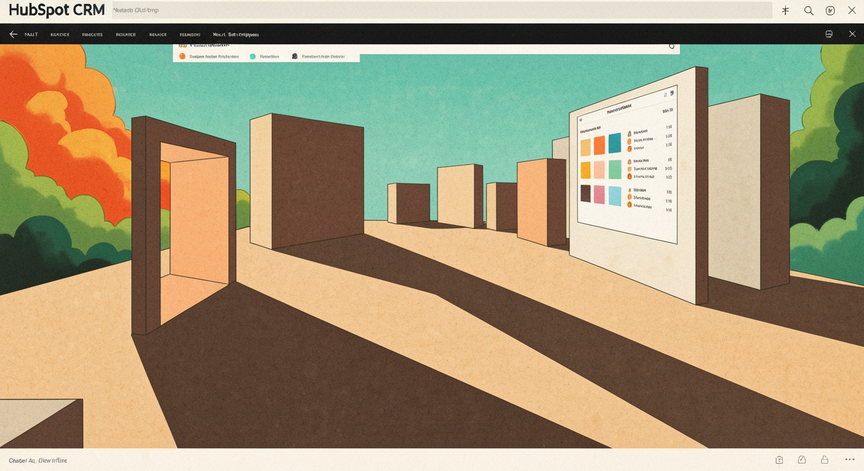Select the orange dot legend entry
Image resolution: width=864 pixels, height=471 pixels.
coord(209,56)
